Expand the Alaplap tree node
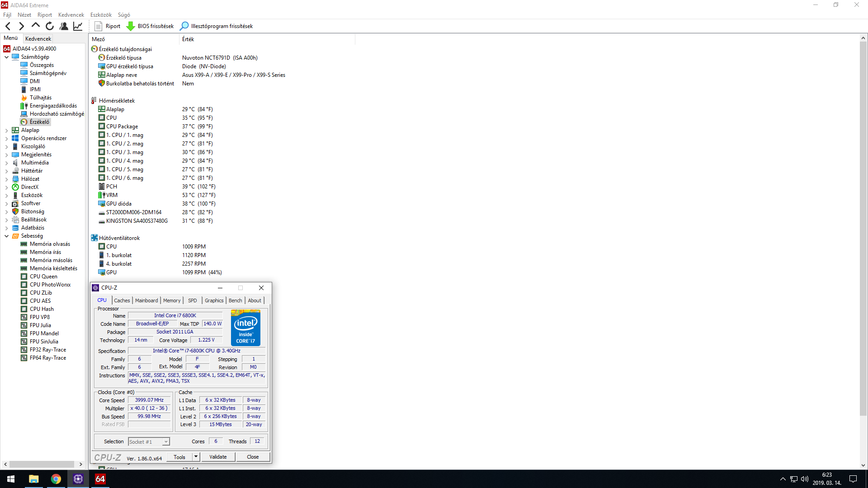Viewport: 868px width, 488px height. click(6, 130)
